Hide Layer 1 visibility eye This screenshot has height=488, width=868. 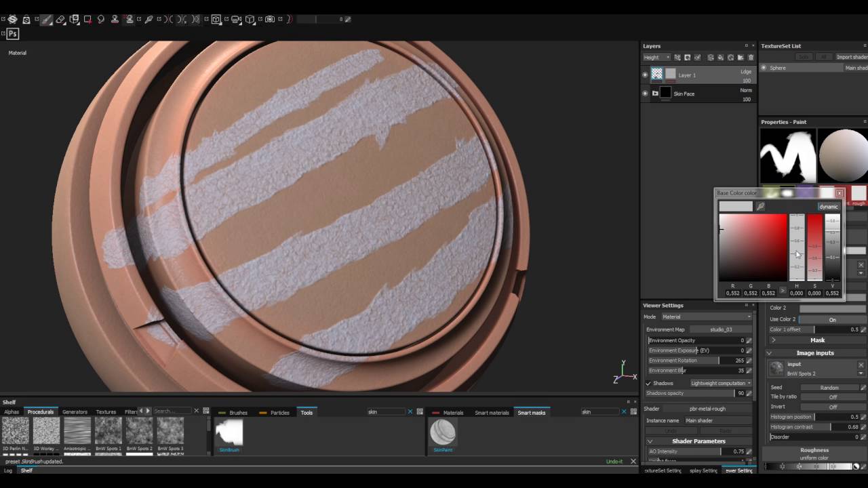(x=645, y=75)
